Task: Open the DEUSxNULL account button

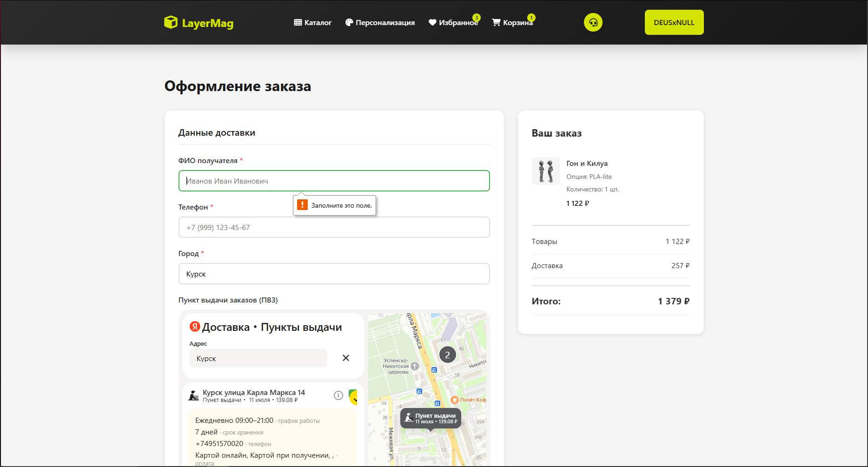Action: (674, 22)
